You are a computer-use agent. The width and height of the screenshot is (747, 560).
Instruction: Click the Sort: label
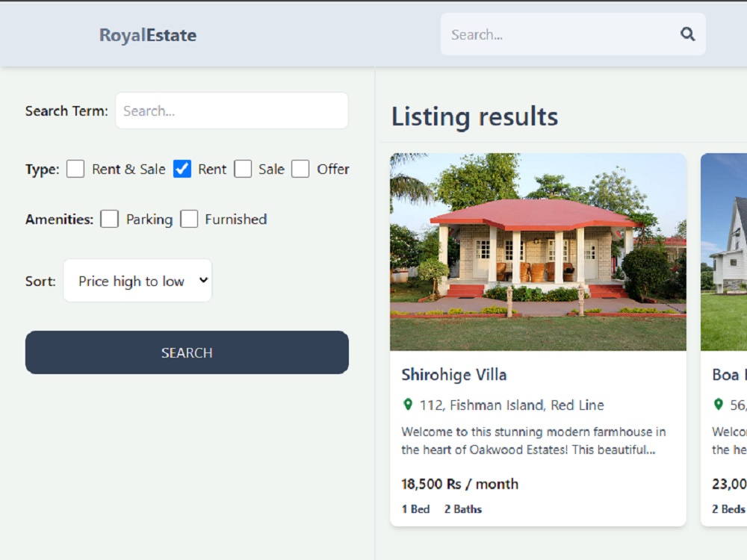(x=40, y=281)
